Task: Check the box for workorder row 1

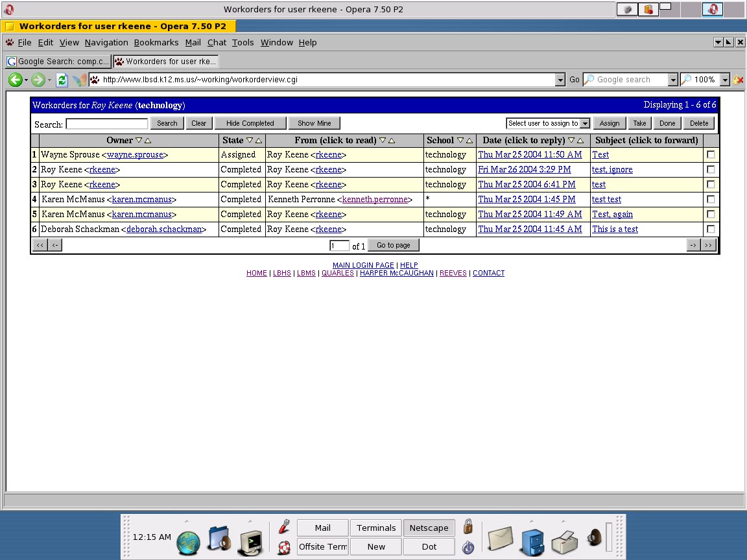Action: point(711,154)
